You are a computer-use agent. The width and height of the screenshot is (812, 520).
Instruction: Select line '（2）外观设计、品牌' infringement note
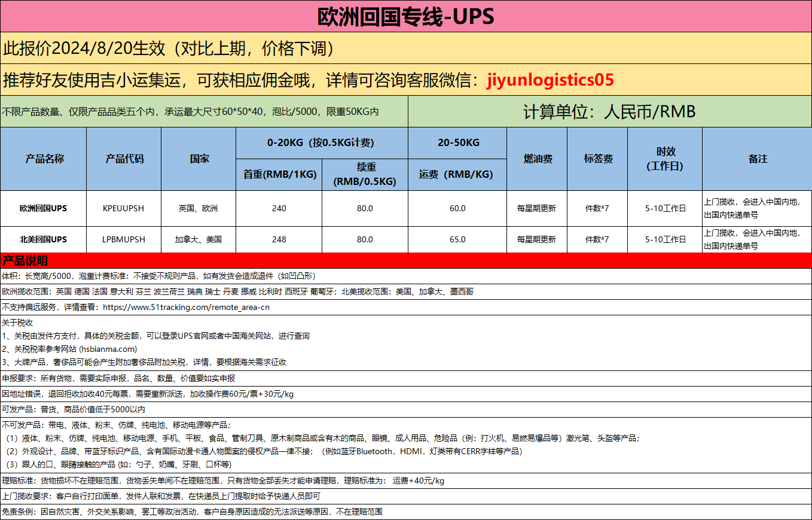(262, 451)
